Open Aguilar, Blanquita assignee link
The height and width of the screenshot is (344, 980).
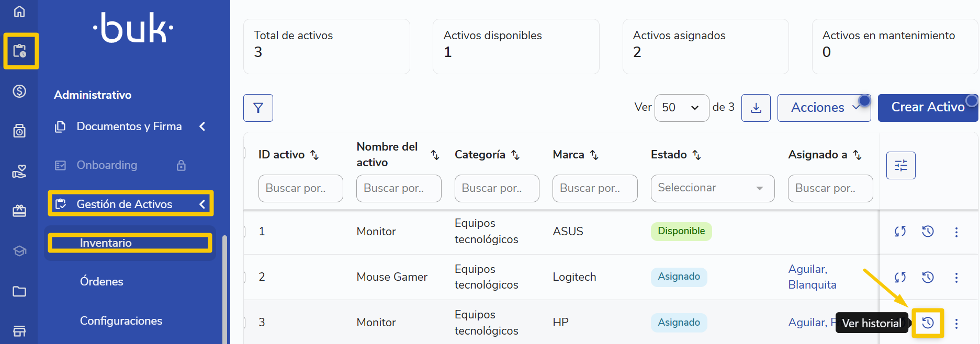point(812,277)
